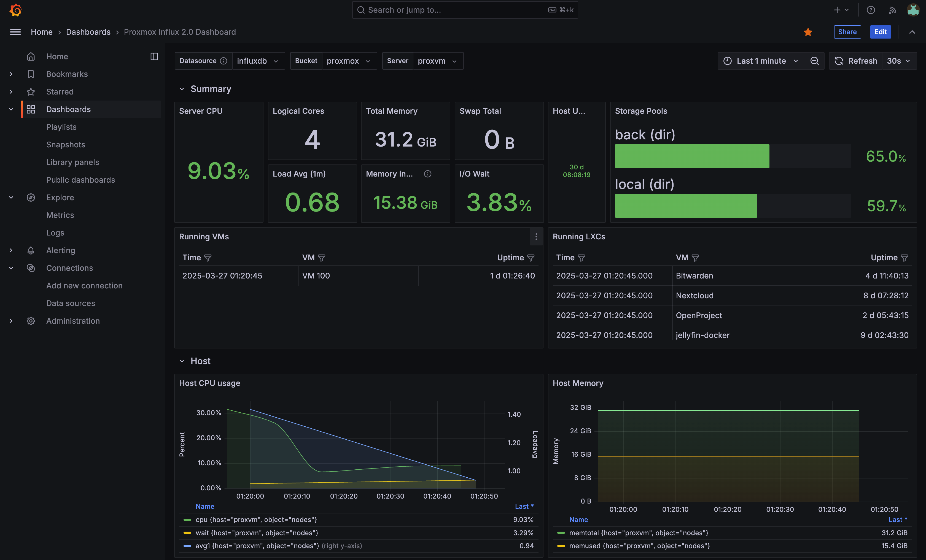Expand the Administration sidebar section

[x=11, y=321]
